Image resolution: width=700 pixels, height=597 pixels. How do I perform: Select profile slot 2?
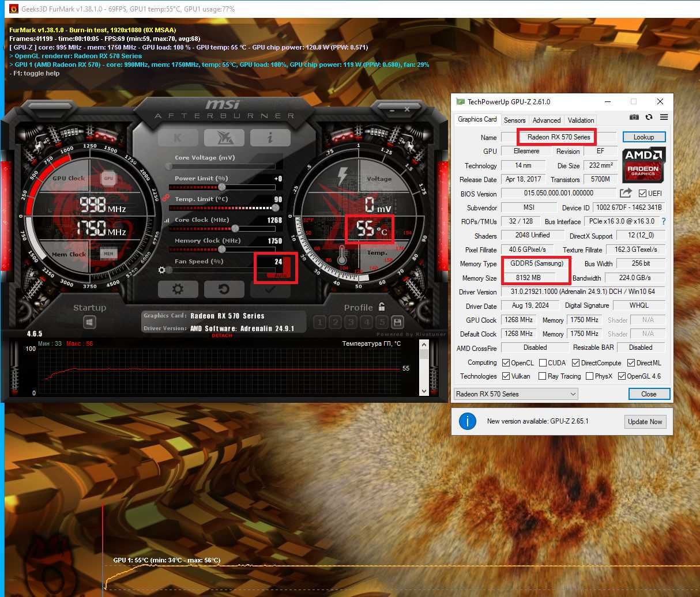[335, 322]
